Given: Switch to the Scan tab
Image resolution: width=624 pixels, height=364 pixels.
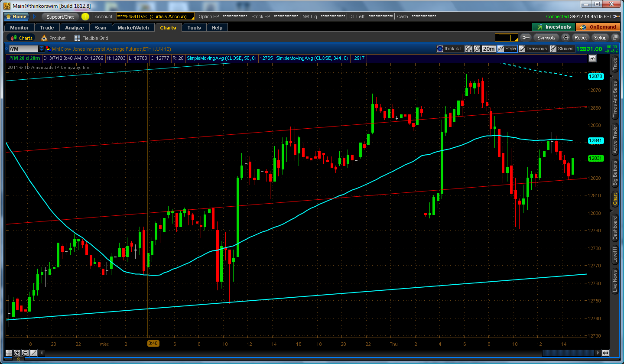Looking at the screenshot, I should [101, 27].
